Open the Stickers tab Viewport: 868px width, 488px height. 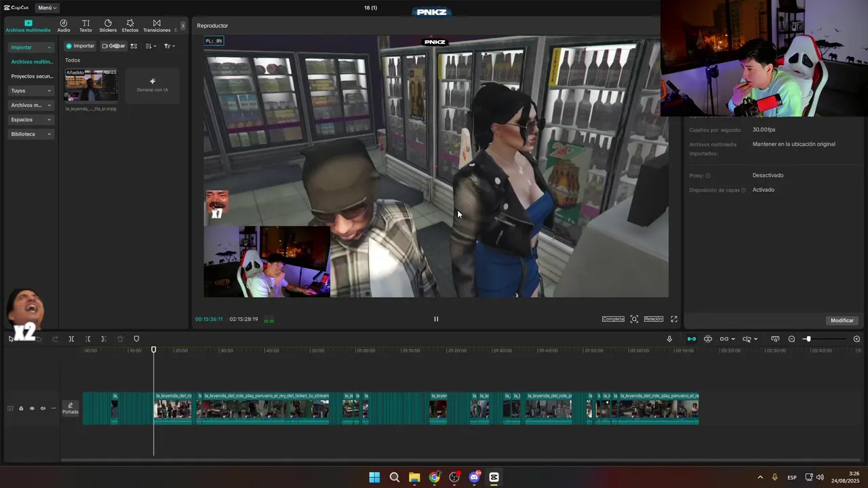click(108, 26)
